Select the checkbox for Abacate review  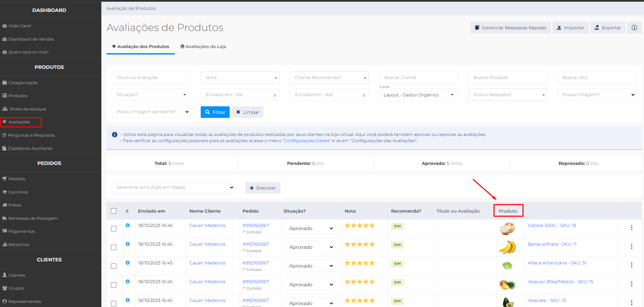(114, 304)
